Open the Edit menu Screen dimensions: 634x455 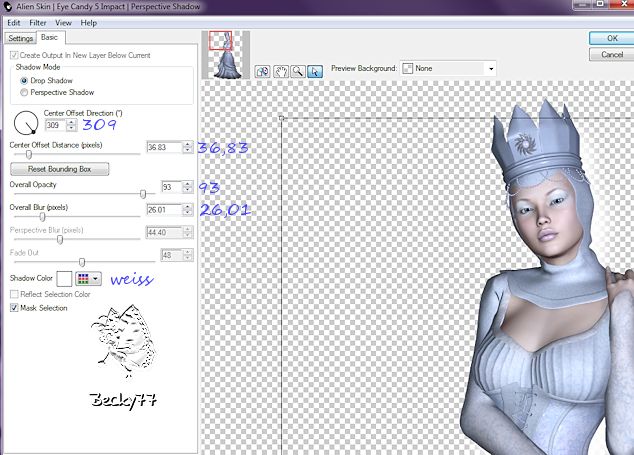click(14, 23)
